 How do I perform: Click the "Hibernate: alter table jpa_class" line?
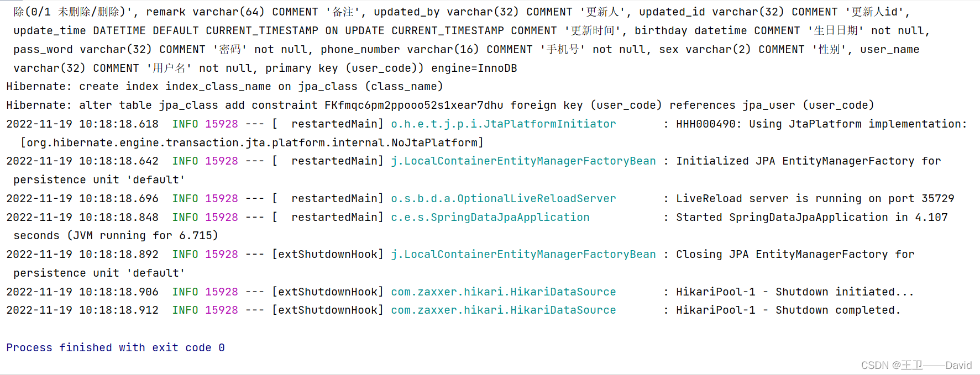click(440, 105)
